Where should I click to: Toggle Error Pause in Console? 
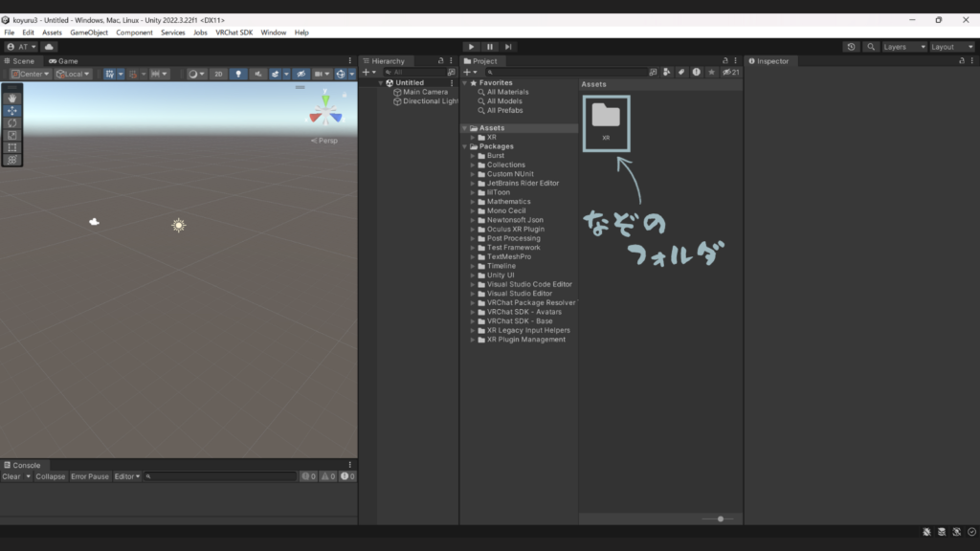pos(90,476)
